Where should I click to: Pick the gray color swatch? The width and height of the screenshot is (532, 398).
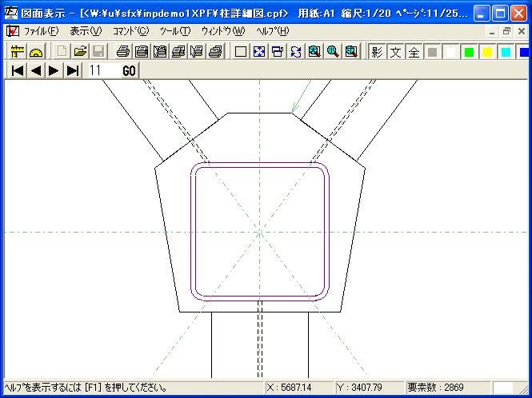tap(432, 52)
